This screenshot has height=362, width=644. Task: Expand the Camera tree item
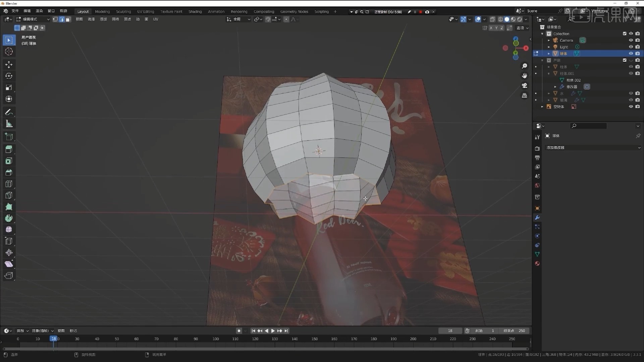(x=549, y=40)
